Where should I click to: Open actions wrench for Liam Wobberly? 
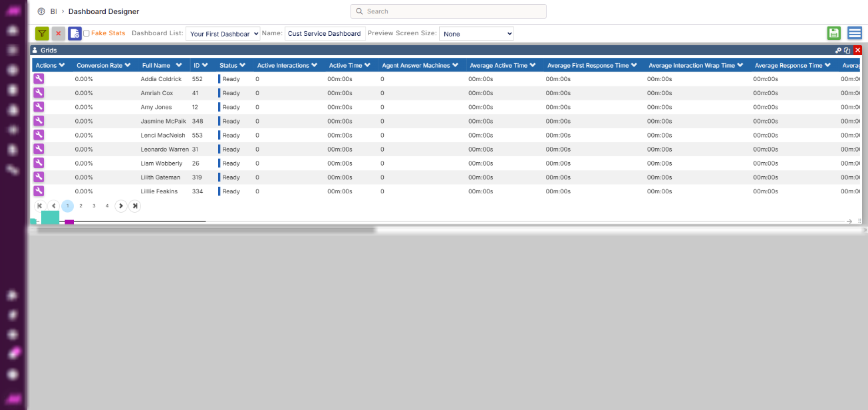click(x=39, y=163)
